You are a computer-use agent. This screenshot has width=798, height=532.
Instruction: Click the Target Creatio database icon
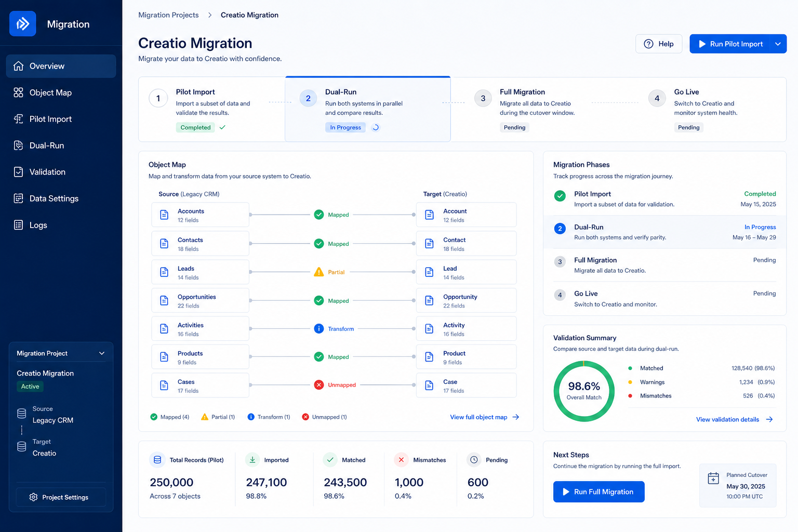[22, 447]
